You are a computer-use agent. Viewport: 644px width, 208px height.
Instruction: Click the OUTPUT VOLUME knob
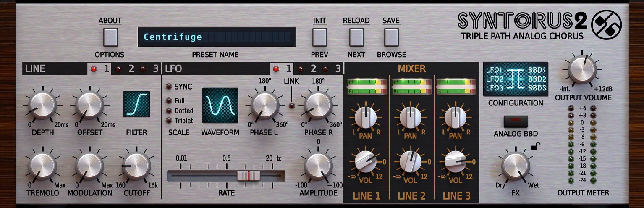[582, 70]
